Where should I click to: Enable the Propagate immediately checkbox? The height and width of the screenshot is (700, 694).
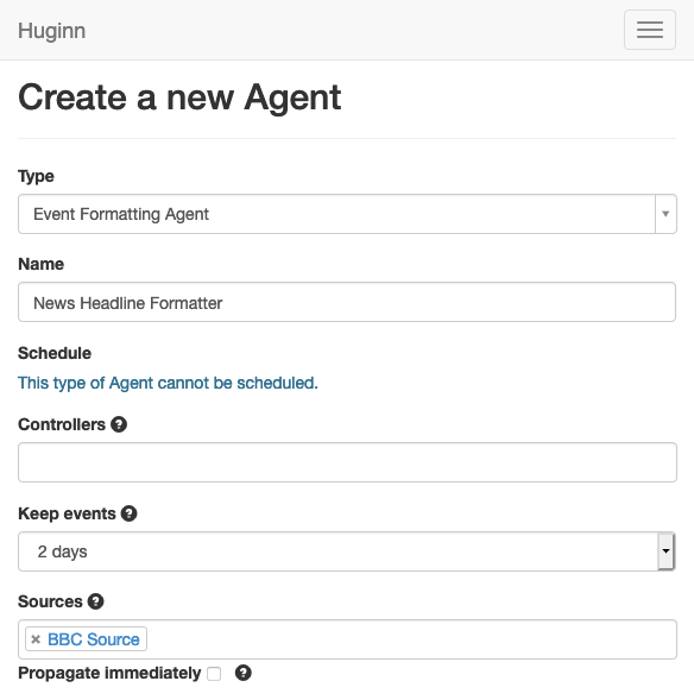coord(214,674)
